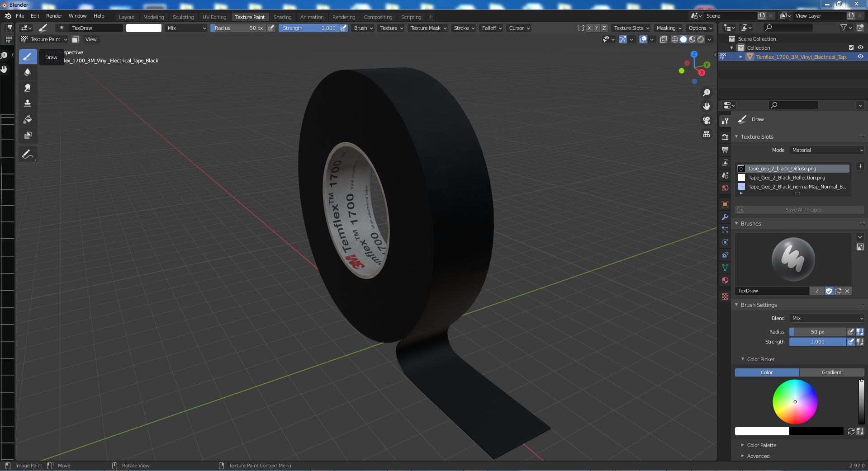Switch to wireframe viewport shading
868x471 pixels.
[675, 39]
